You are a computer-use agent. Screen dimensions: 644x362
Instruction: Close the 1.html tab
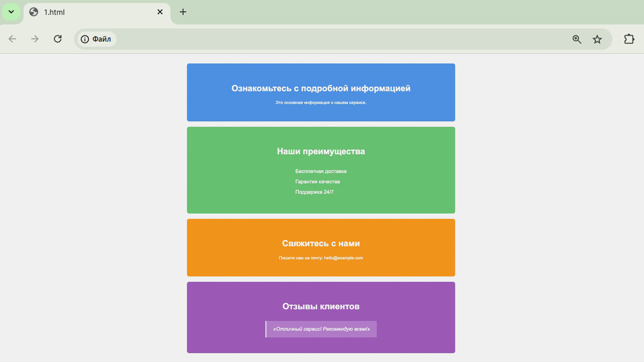pos(160,12)
